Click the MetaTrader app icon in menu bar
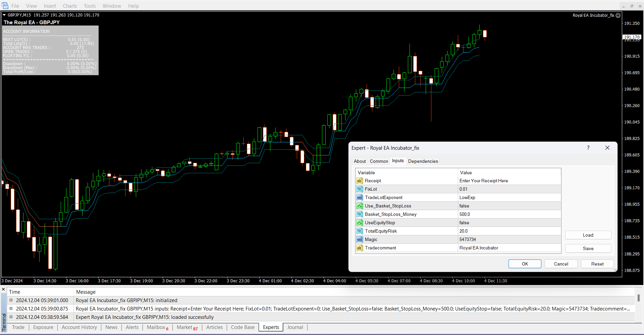Screen dimensions: 644x335 (x=5, y=6)
